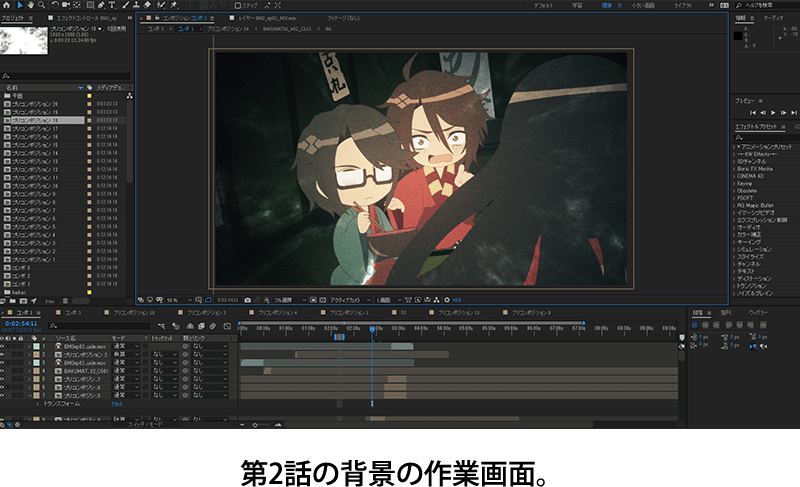Click the blue current time indicator
The width and height of the screenshot is (800, 487).
pyautogui.click(x=372, y=329)
